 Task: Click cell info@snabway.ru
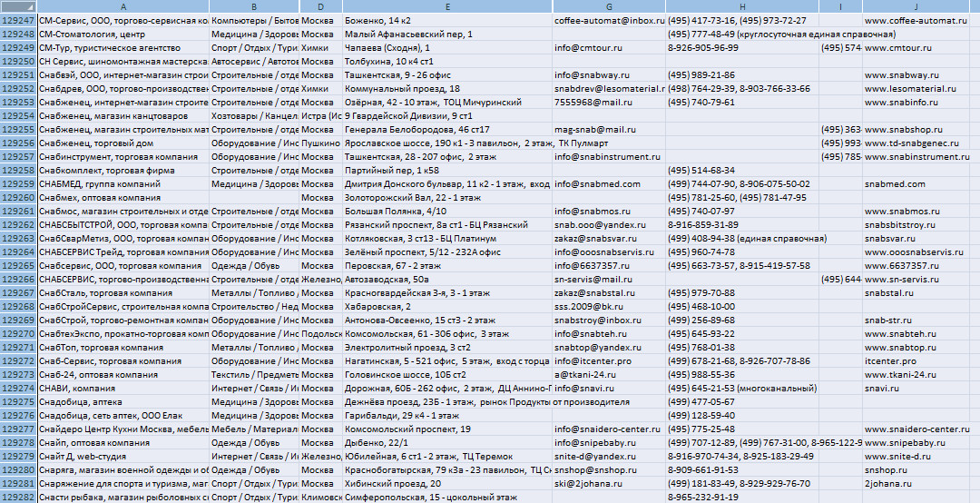tap(610, 75)
